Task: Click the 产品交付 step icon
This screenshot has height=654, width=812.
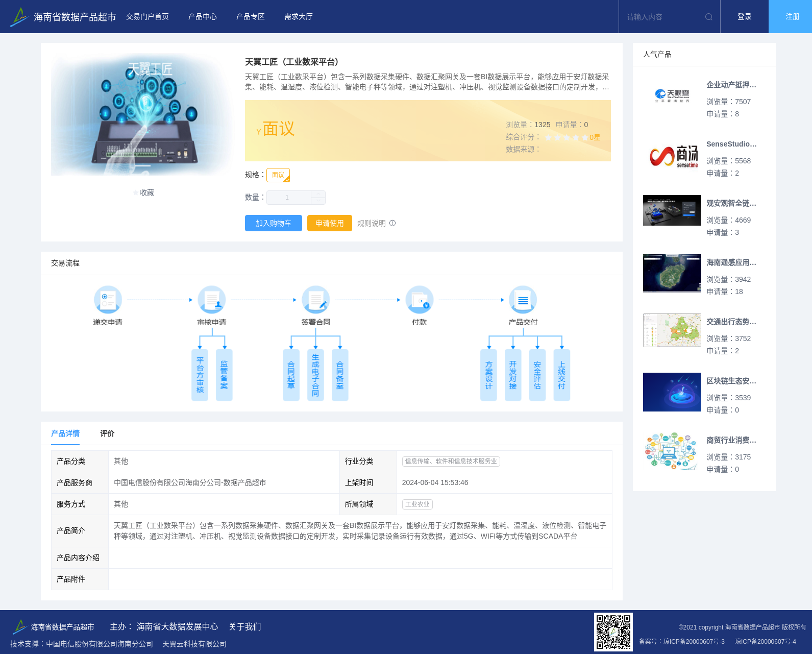Action: coord(523,300)
